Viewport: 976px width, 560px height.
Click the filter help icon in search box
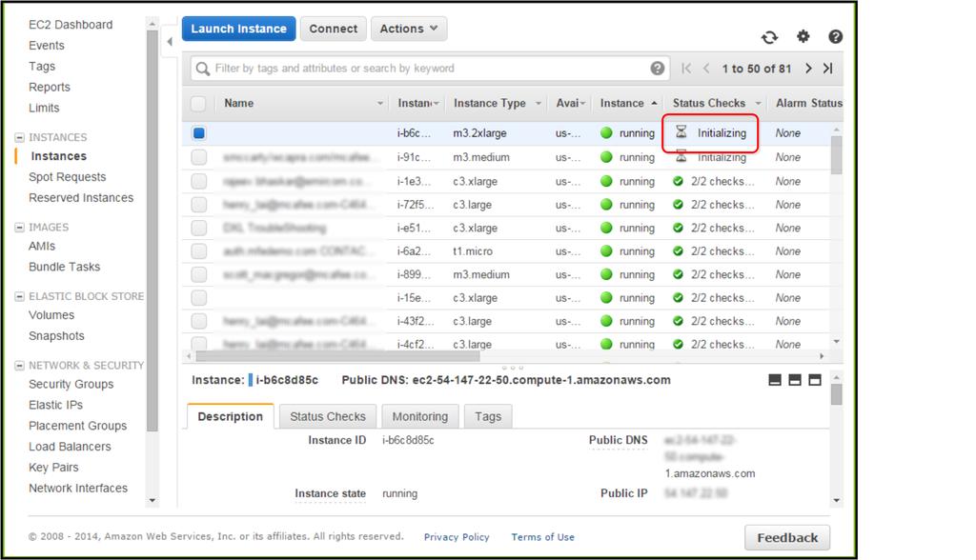click(658, 69)
